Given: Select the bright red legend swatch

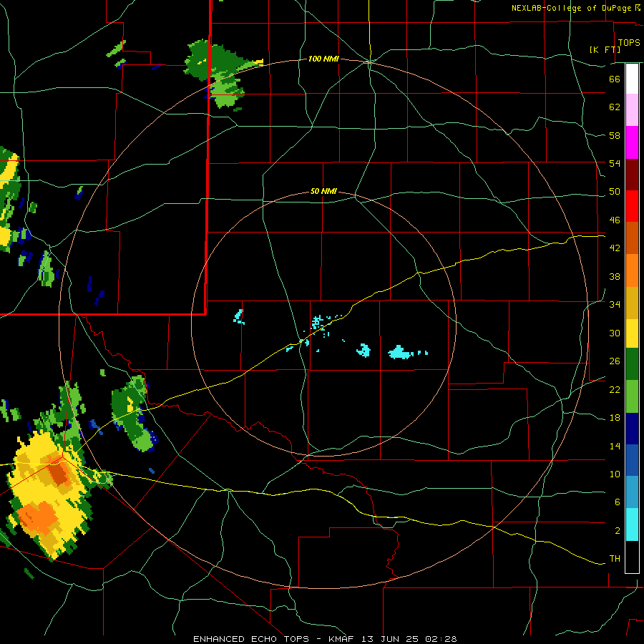Looking at the screenshot, I should pyautogui.click(x=632, y=206).
